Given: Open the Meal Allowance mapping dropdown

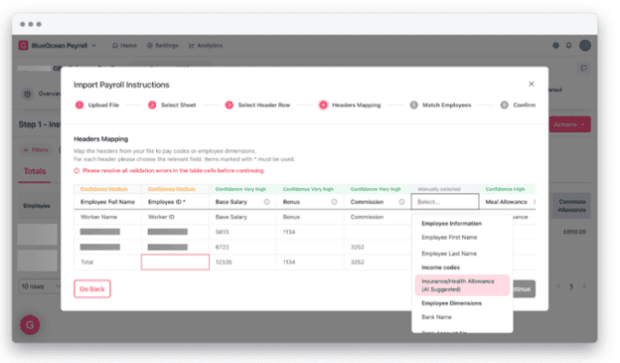Looking at the screenshot, I should 508,202.
